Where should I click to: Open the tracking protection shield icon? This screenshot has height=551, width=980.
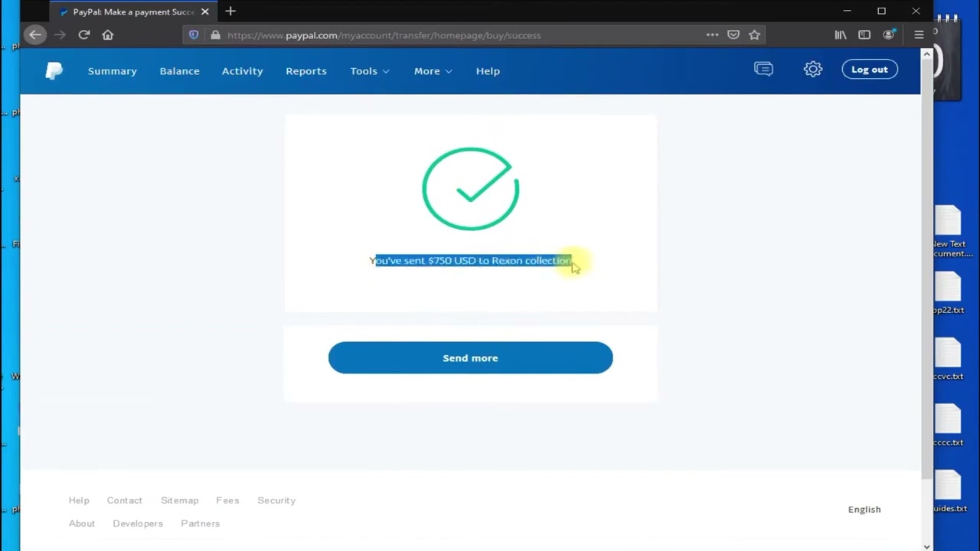194,34
